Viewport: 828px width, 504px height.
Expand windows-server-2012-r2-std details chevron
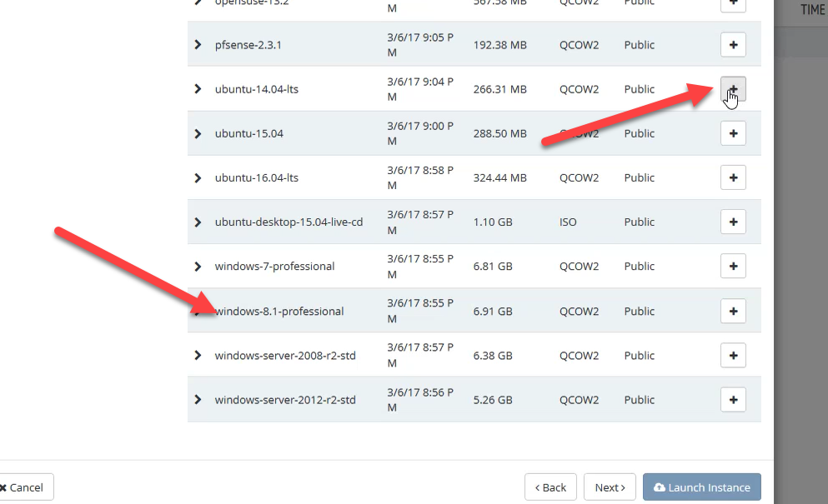(x=198, y=400)
